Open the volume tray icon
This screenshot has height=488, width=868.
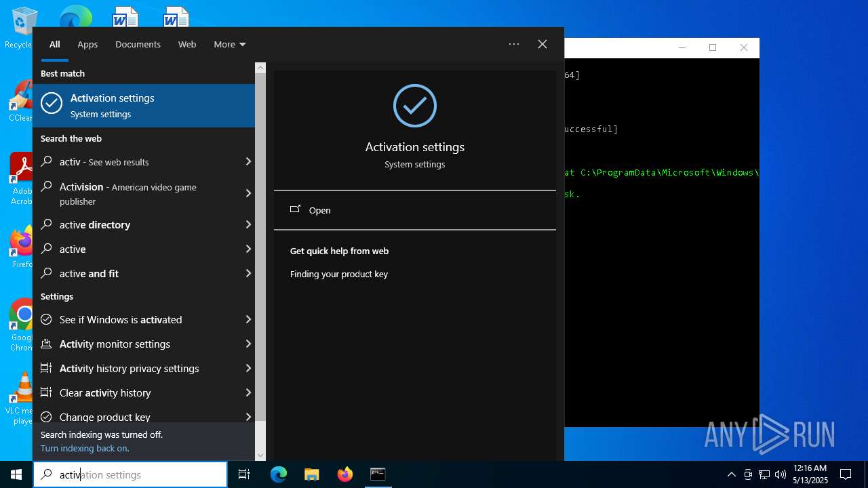781,474
